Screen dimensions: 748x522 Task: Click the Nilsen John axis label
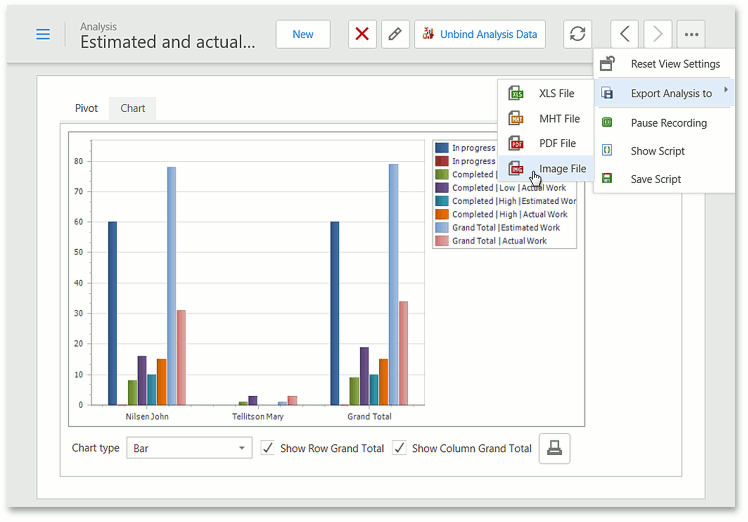tap(147, 416)
